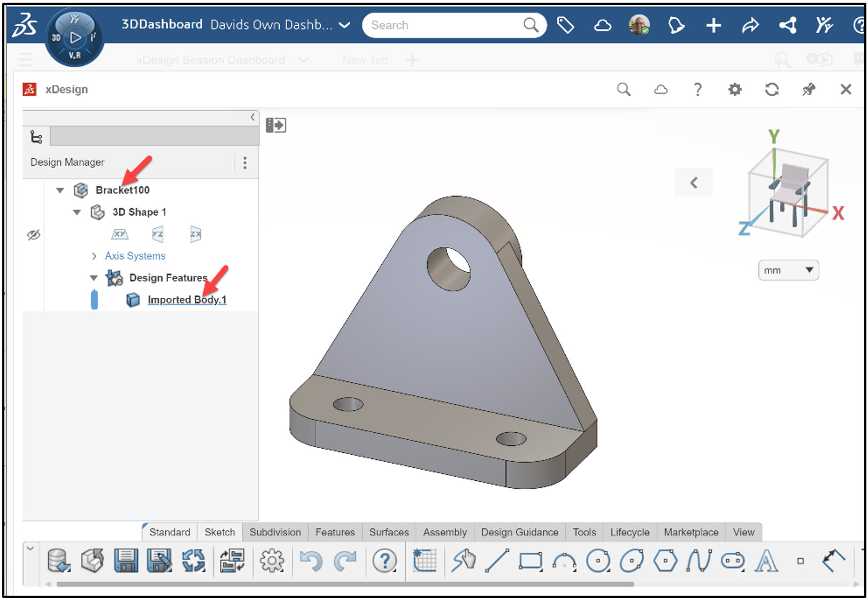Select the Circle sketch tool
The width and height of the screenshot is (868, 599).
coord(599,561)
